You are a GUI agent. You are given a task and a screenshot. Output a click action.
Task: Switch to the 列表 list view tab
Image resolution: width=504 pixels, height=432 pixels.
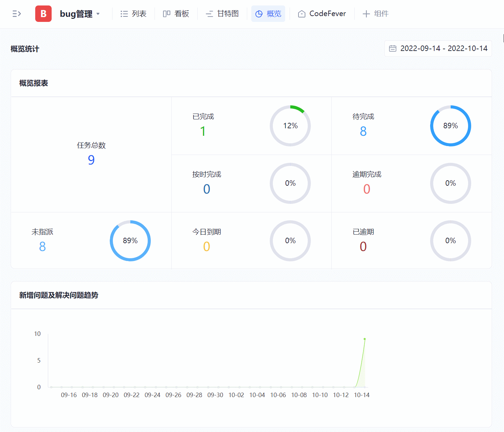click(133, 14)
